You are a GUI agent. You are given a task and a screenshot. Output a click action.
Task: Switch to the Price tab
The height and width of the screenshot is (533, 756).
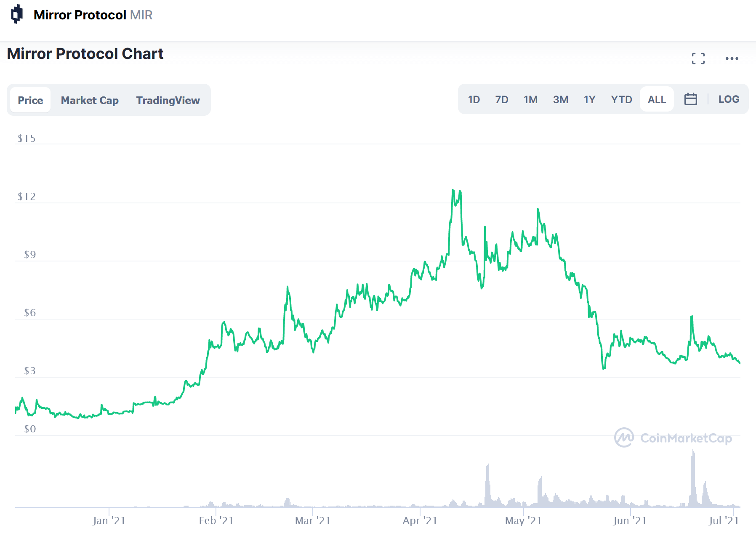(30, 100)
